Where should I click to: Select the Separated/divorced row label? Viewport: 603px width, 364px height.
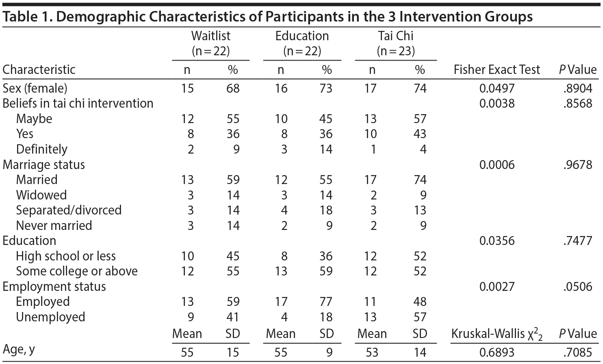coord(69,210)
